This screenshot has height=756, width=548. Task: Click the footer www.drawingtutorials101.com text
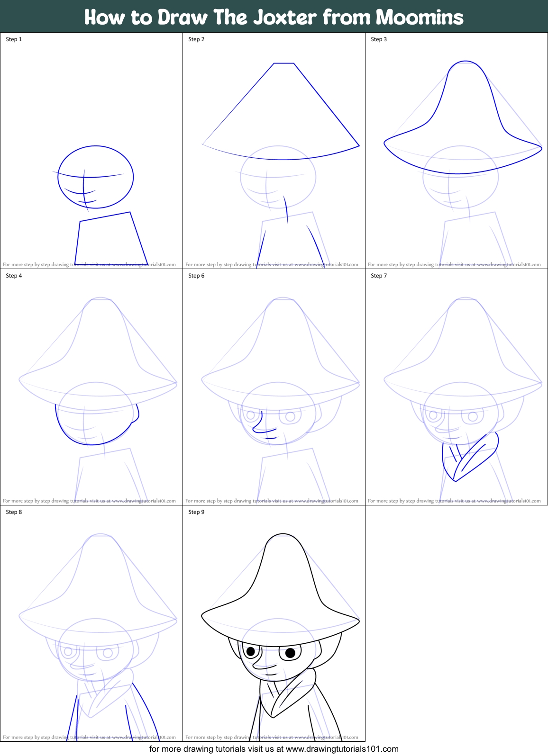(342, 749)
